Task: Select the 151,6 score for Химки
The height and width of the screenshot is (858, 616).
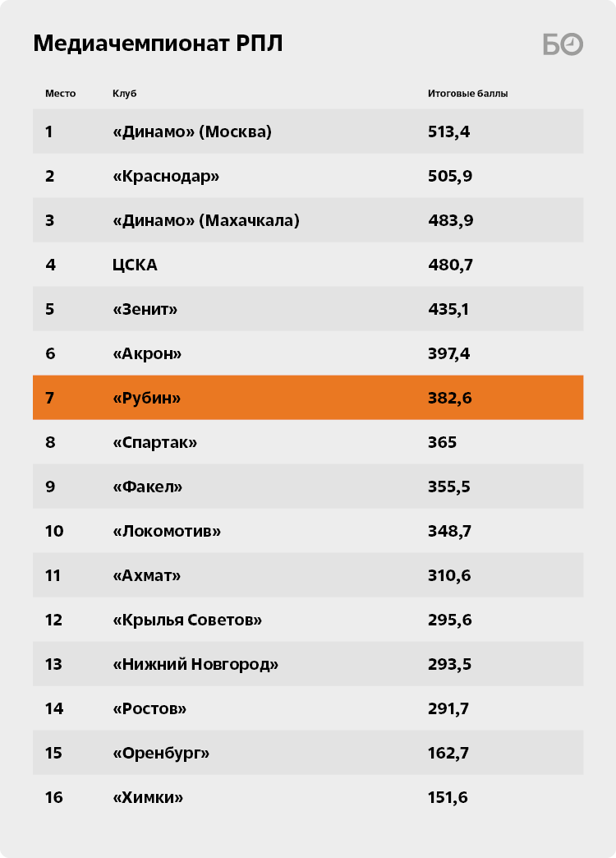Action: (x=448, y=797)
